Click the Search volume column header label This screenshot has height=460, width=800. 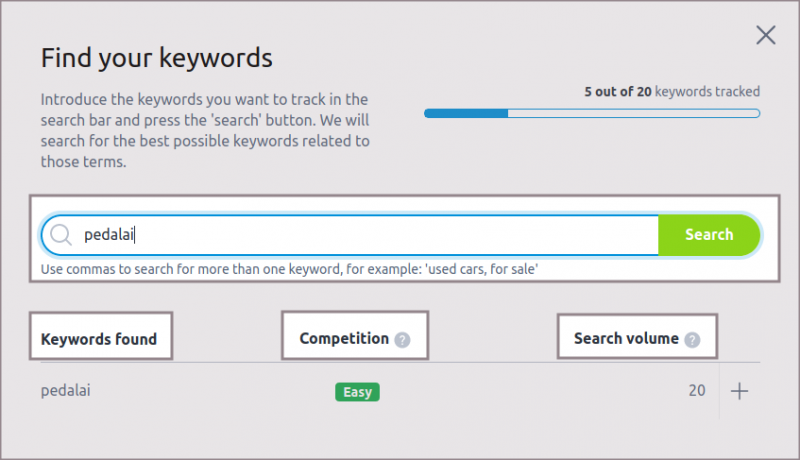[x=626, y=338]
